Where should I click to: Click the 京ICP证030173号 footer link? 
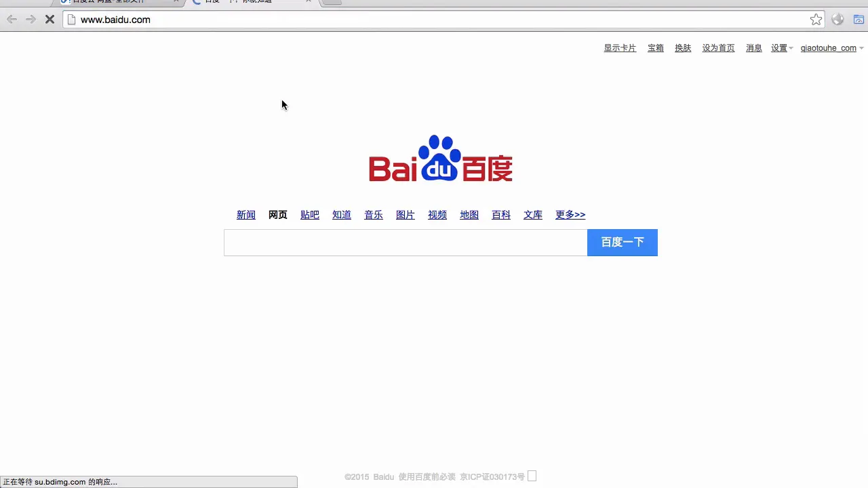pos(492,477)
